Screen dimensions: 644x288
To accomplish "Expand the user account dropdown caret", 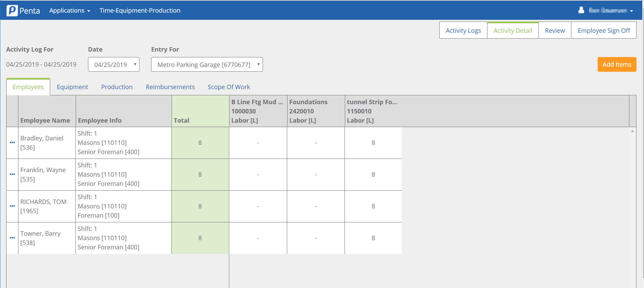I will (x=631, y=11).
